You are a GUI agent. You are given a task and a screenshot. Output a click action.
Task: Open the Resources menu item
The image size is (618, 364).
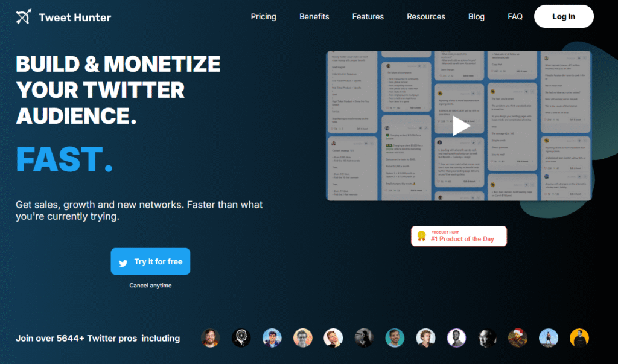[426, 16]
